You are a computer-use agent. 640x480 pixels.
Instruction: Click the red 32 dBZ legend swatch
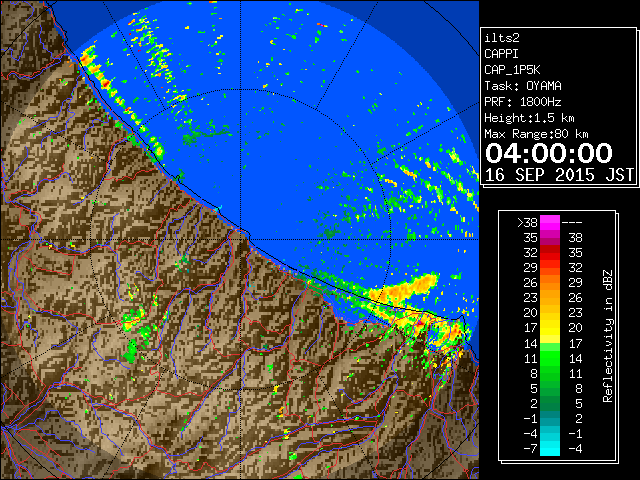[550, 253]
